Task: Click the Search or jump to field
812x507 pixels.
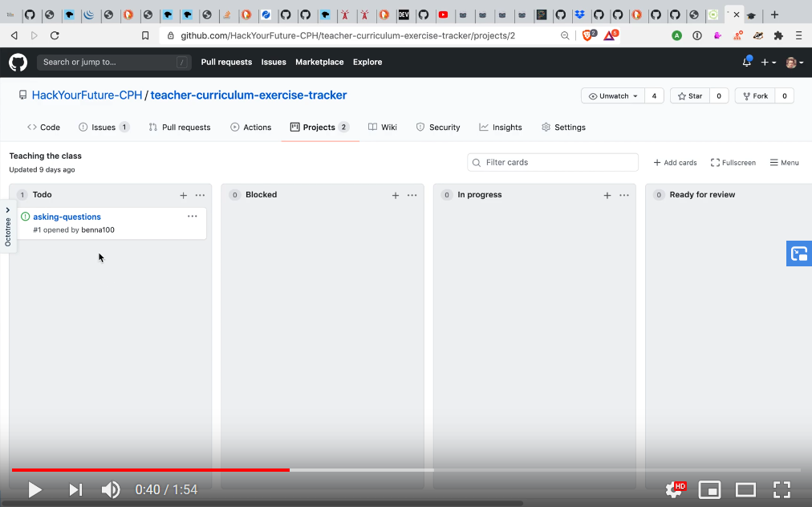Action: click(x=114, y=62)
